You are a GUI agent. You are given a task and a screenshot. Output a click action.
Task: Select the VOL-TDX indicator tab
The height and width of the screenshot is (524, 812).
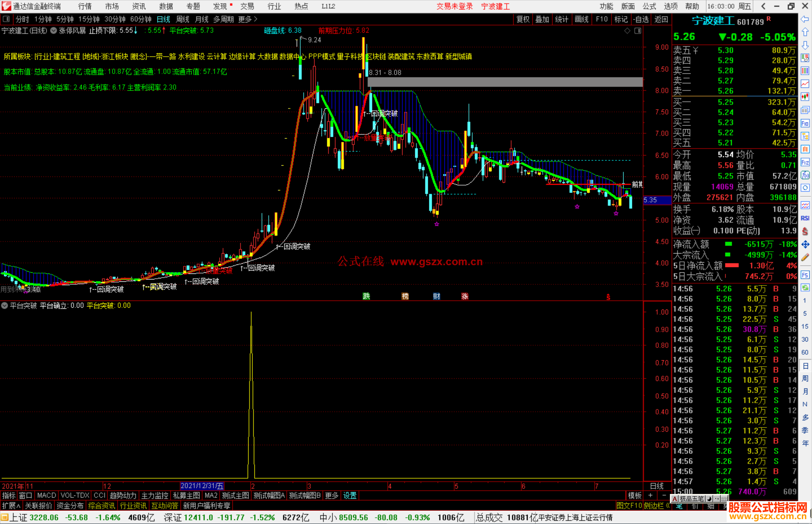(75, 495)
